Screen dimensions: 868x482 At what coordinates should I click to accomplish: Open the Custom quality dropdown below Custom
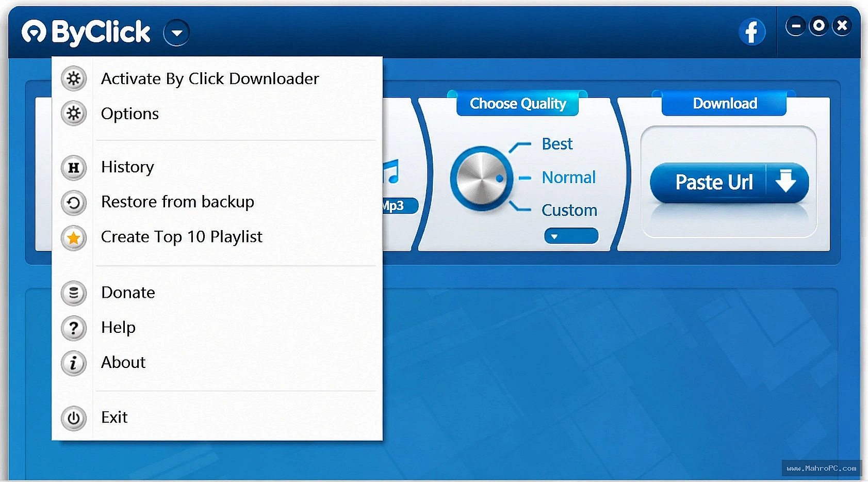pos(571,236)
